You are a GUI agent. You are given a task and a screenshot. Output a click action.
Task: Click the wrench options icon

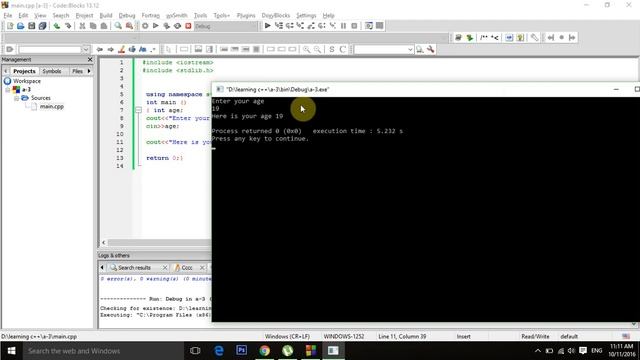pos(431,49)
